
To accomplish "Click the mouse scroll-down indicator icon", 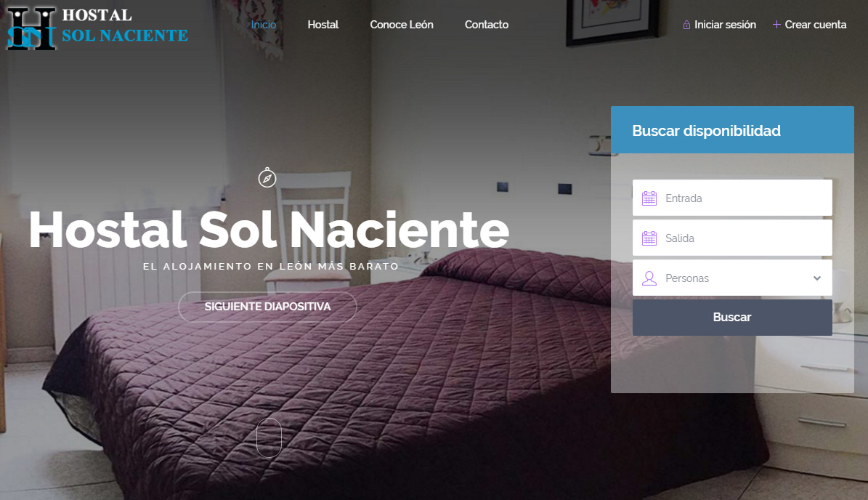I will click(x=269, y=437).
